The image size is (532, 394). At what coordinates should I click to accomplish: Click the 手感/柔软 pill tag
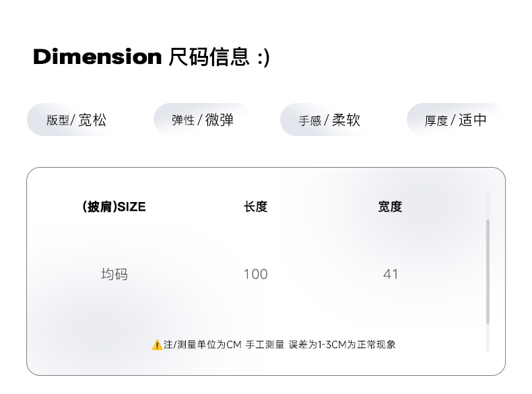click(329, 121)
